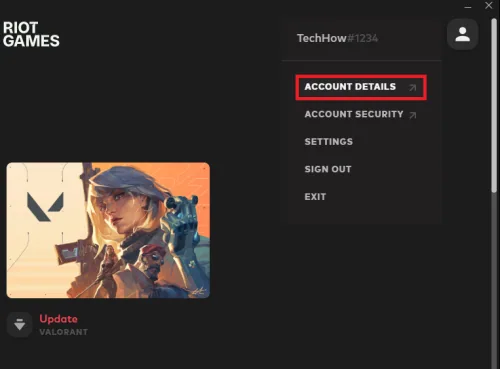Click the red Update label
The image size is (500, 369).
[x=58, y=319]
